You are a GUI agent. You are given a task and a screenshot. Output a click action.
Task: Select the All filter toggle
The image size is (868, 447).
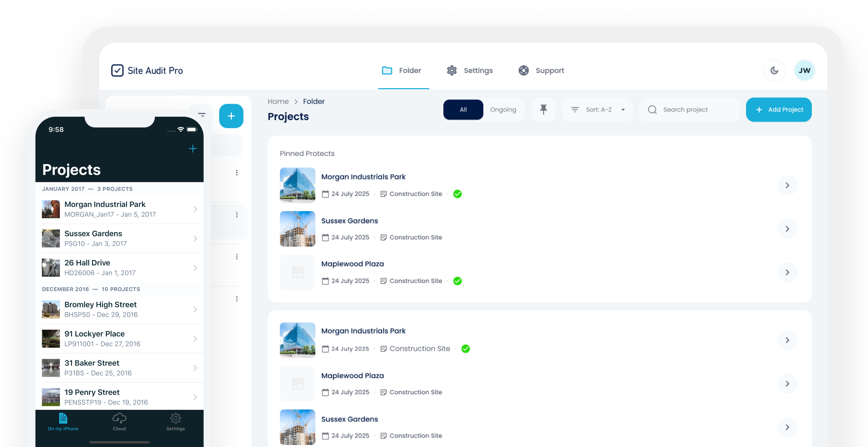click(x=463, y=110)
